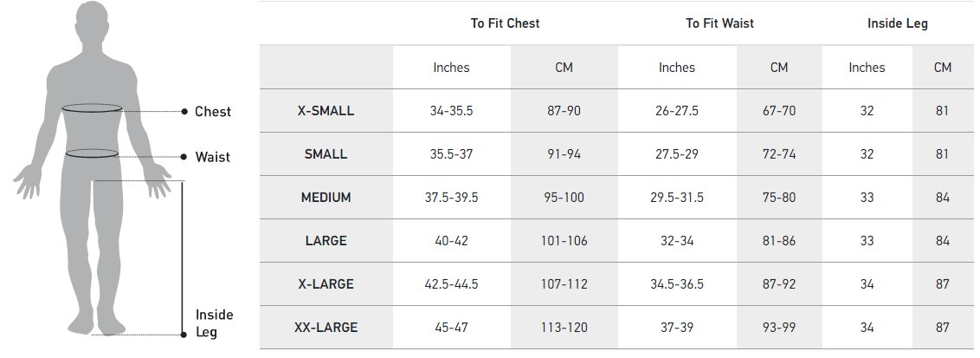
Task: Click the waist measurement ellipse on the figure
Action: coord(92,154)
